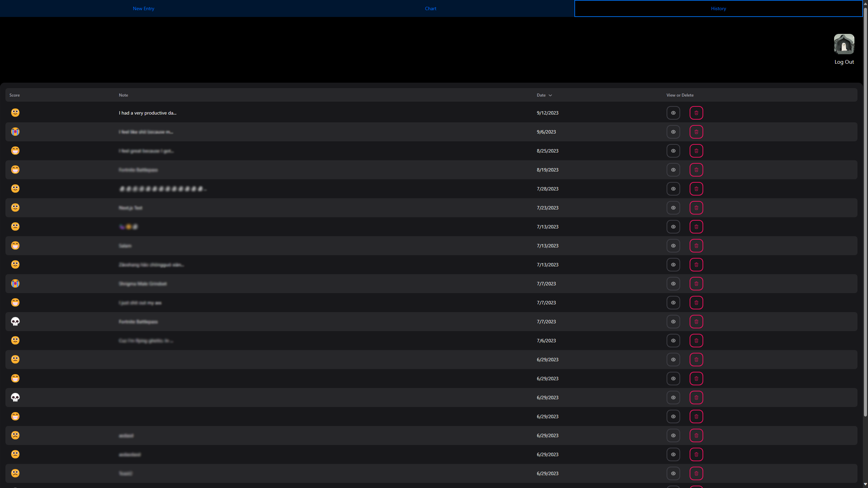Click skull emoji score on 7/7/2023 row
Screen dimensions: 868x488
click(x=15, y=321)
